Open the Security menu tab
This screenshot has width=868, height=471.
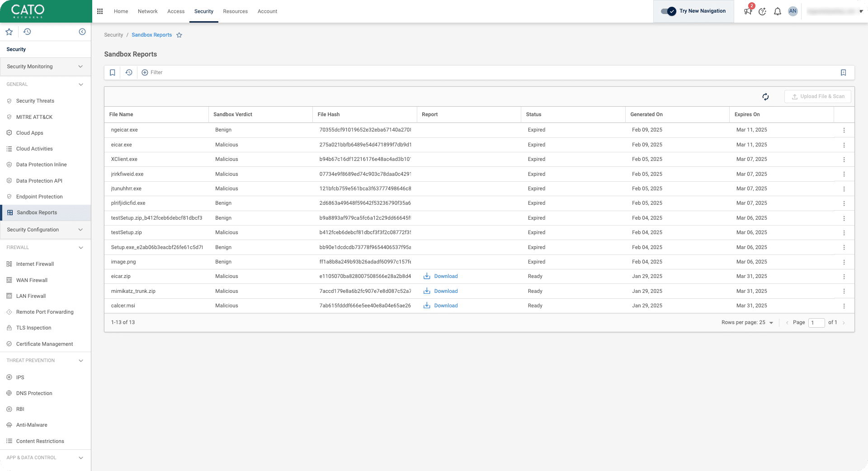pos(204,11)
